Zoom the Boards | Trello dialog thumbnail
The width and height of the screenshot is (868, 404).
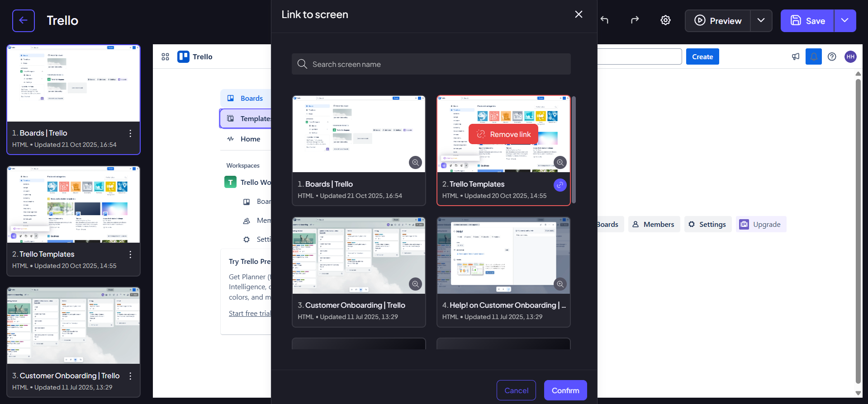click(415, 162)
